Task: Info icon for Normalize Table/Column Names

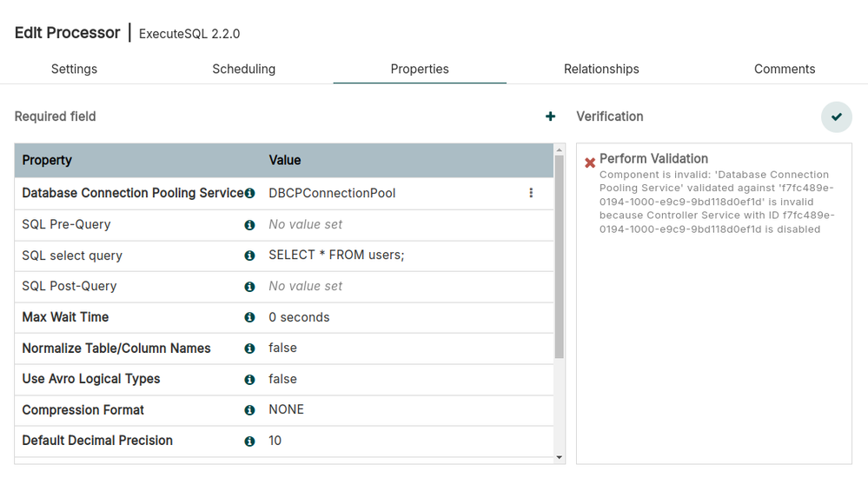Action: tap(249, 348)
